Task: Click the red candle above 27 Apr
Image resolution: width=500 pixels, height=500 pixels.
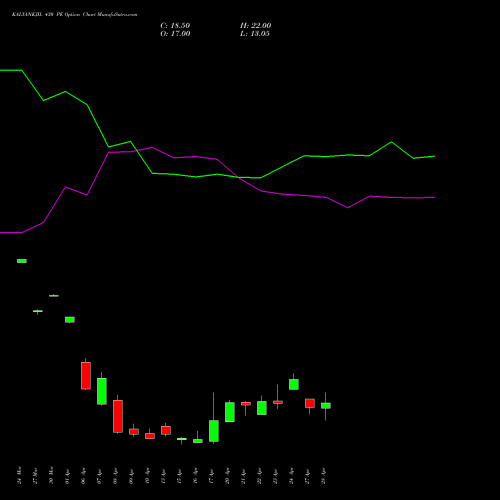Action: 310,403
